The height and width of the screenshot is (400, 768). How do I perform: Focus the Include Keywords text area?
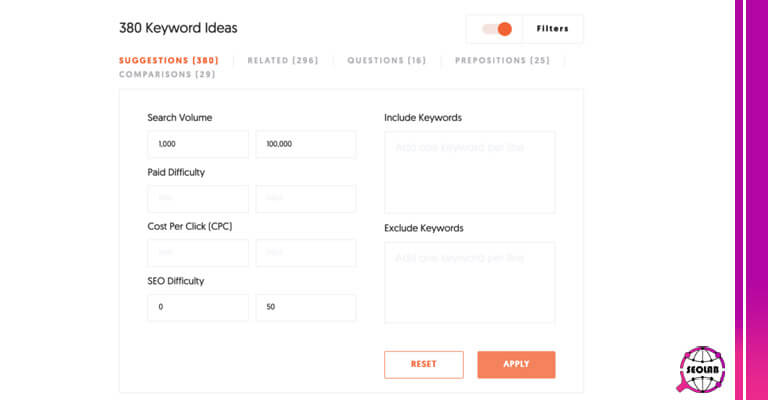(469, 172)
